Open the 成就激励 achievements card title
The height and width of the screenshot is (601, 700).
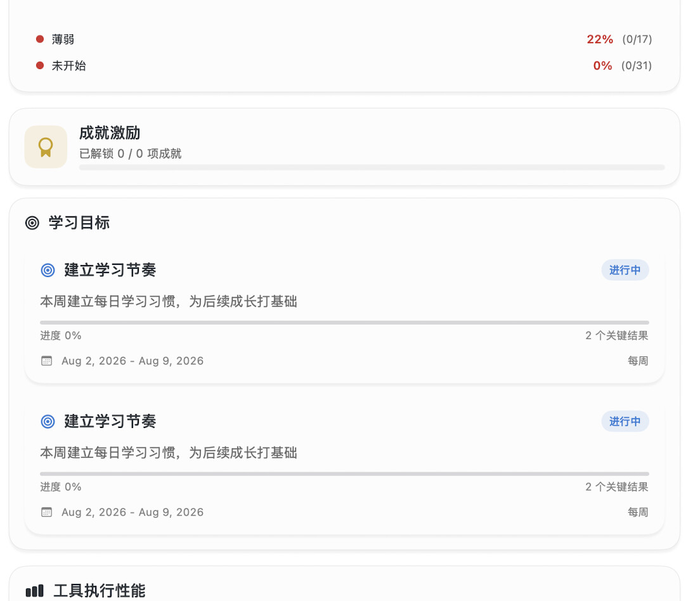pos(110,133)
